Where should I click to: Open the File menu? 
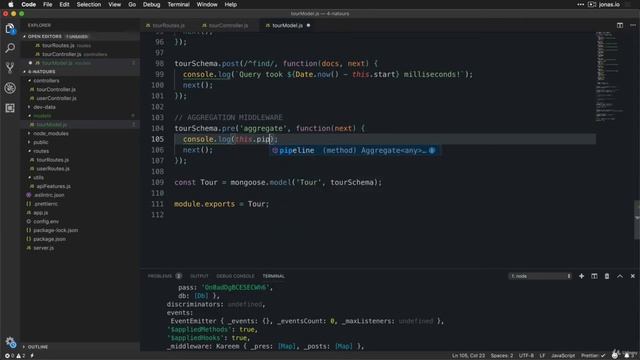click(x=48, y=4)
